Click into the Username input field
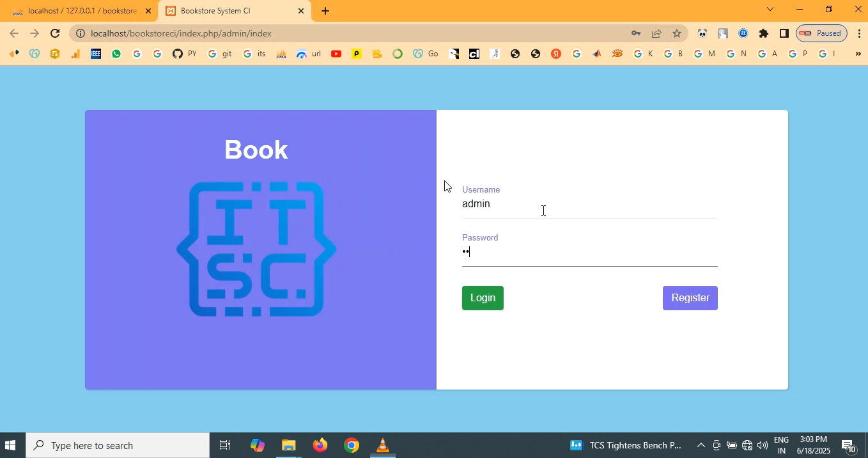868x458 pixels. coord(588,204)
